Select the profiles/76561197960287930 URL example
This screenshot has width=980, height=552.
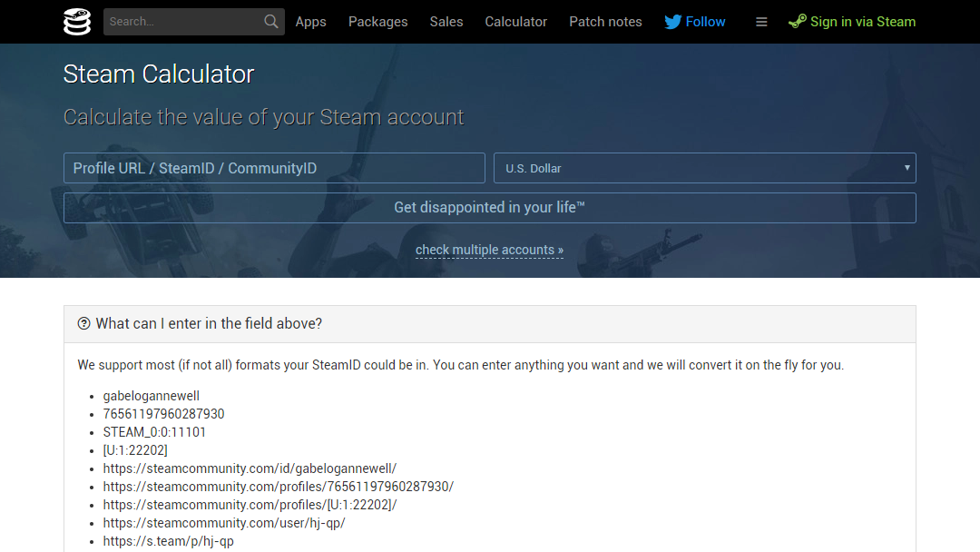coord(279,487)
